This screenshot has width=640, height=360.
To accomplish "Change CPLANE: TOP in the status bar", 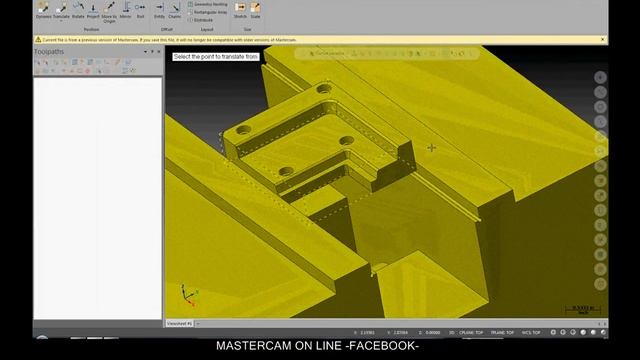I will pyautogui.click(x=471, y=333).
